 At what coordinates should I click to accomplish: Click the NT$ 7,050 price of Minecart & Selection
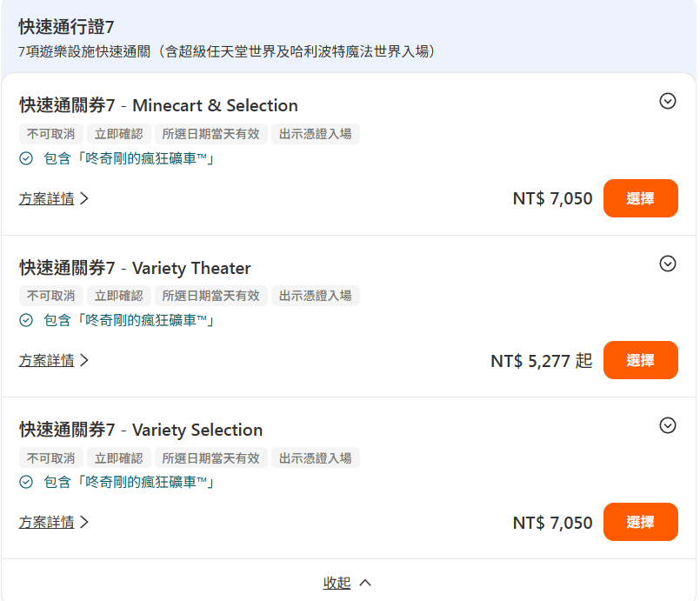coord(553,198)
